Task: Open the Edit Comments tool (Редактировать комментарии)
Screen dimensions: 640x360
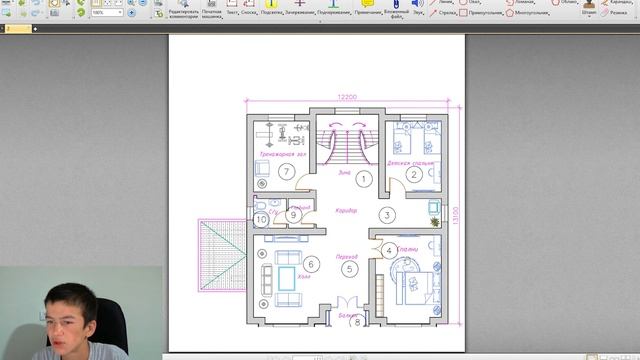Action: pyautogui.click(x=183, y=9)
